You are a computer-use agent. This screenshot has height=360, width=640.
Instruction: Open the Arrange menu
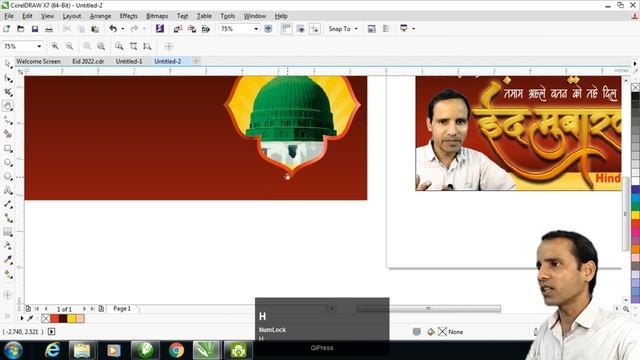click(100, 16)
